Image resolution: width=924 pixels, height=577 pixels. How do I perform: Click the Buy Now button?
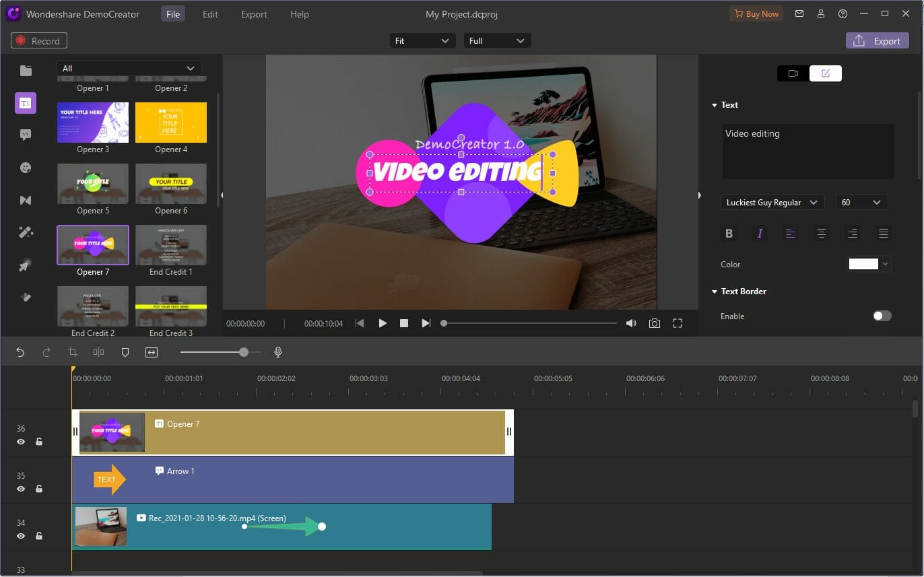pyautogui.click(x=756, y=13)
